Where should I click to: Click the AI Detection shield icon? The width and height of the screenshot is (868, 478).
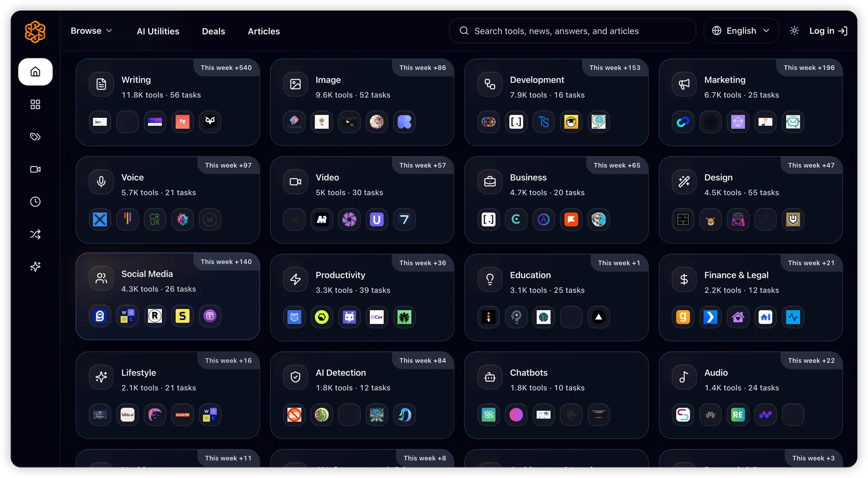296,377
